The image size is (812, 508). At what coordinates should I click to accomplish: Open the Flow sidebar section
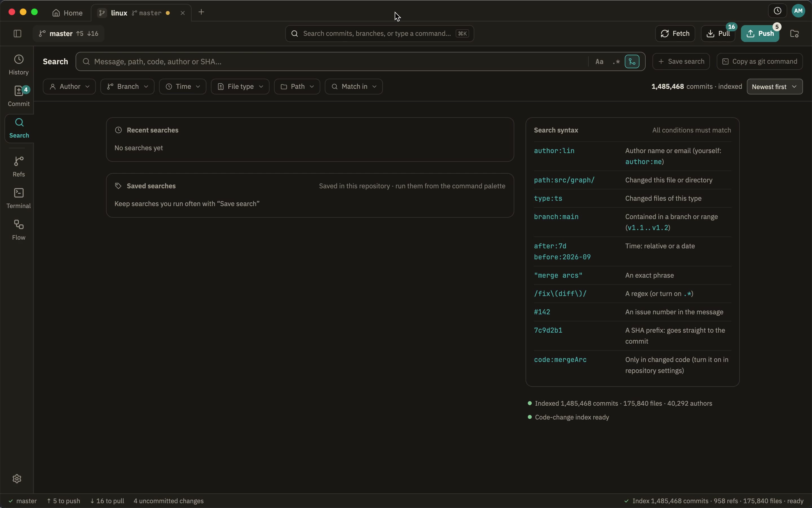coord(19,230)
